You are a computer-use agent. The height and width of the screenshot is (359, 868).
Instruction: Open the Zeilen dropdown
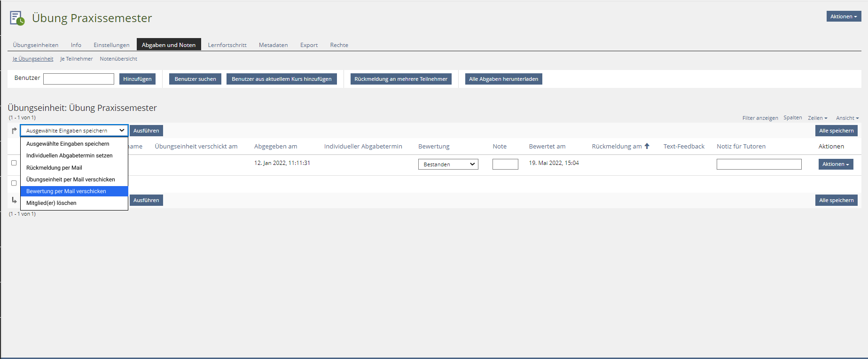817,118
